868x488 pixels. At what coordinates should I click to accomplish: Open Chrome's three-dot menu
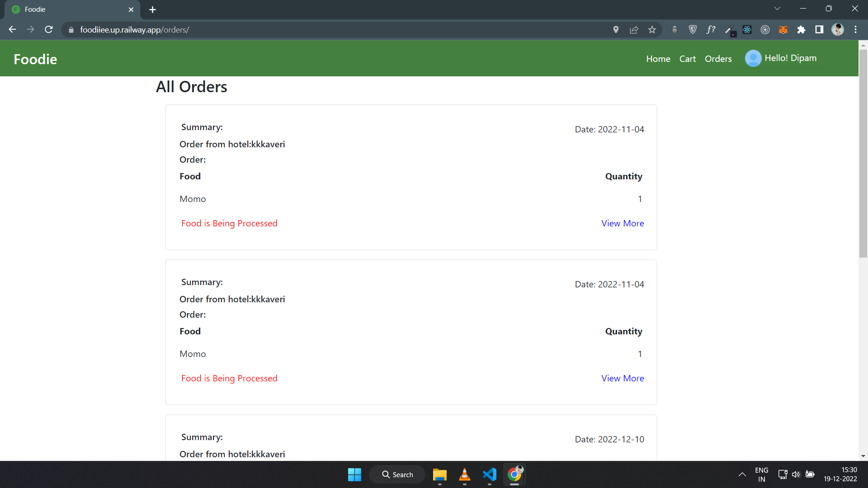pyautogui.click(x=855, y=29)
